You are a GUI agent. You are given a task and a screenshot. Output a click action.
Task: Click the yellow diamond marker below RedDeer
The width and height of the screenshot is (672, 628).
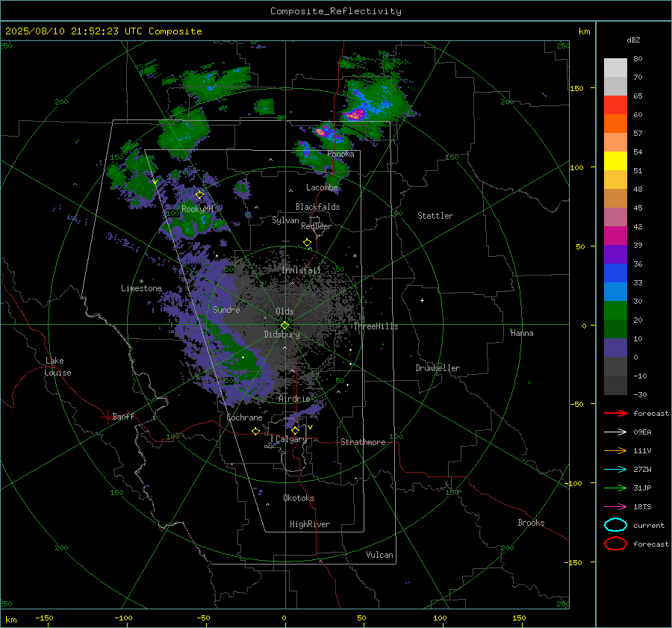click(307, 243)
